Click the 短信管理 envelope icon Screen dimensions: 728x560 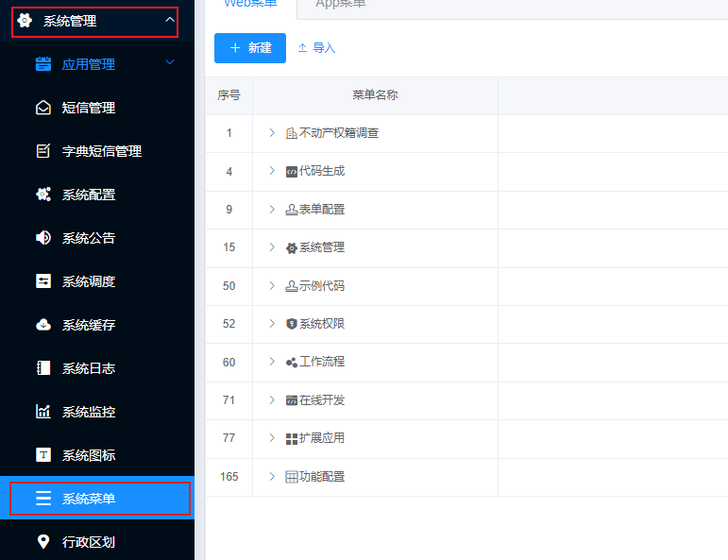(43, 108)
